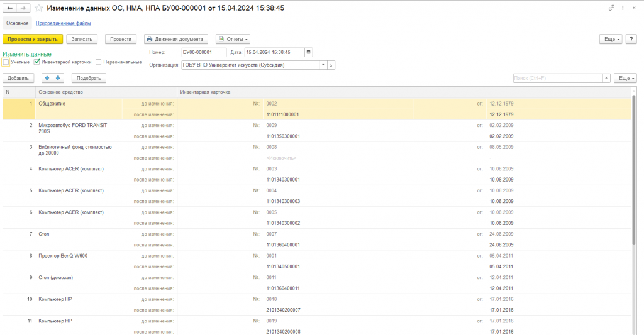This screenshot has height=335, width=644.
Task: Move row up with blue arrow
Action: coord(47,78)
